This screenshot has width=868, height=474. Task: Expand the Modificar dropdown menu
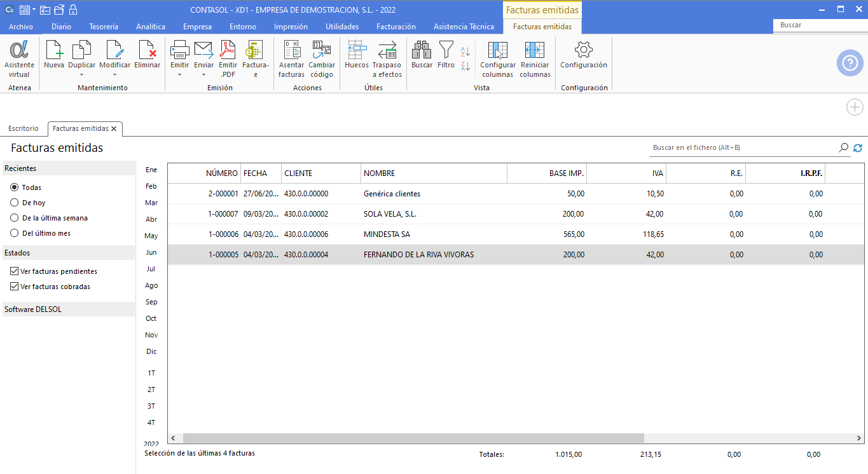[x=114, y=74]
